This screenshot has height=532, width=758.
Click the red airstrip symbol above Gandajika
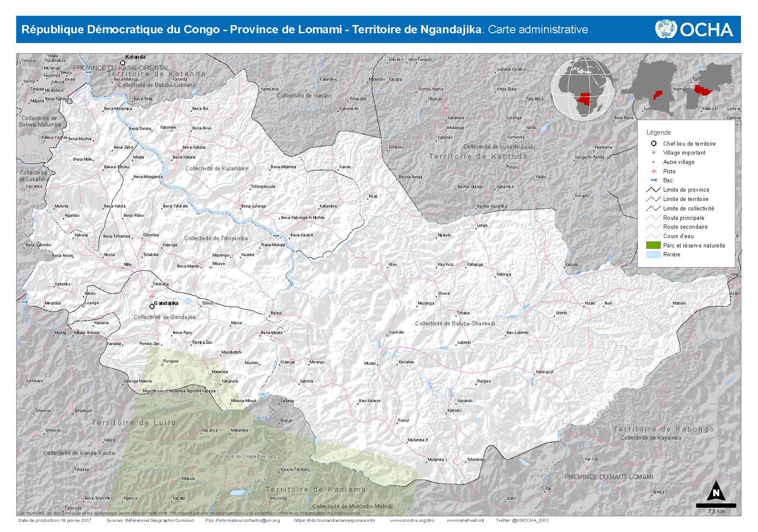point(152,296)
